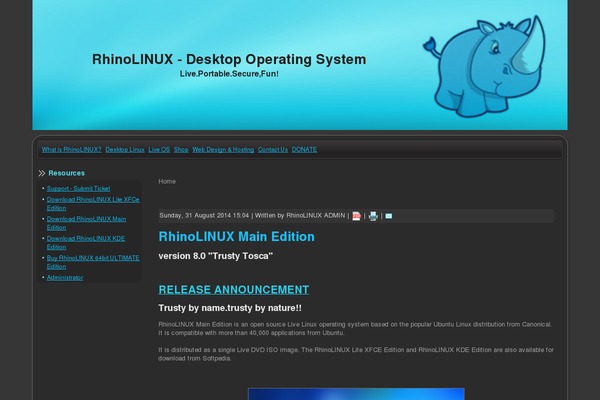Open Web Design & Hosting menu item
Screen dimensions: 600x400
point(223,150)
